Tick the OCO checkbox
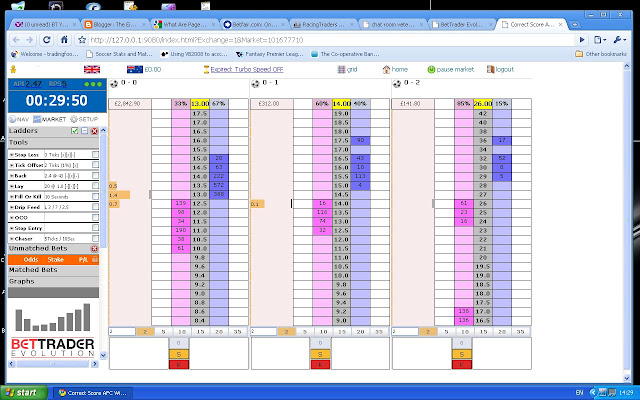This screenshot has height=400, width=640. point(95,218)
